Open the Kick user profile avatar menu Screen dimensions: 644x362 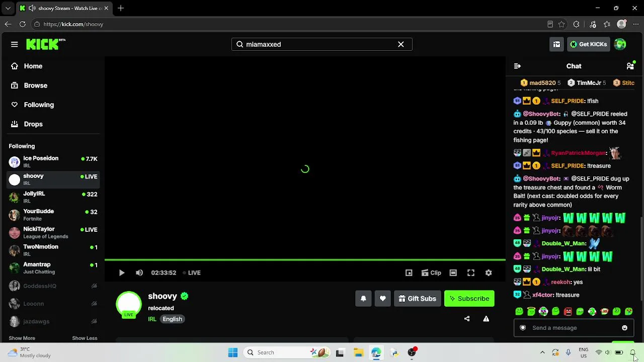point(620,44)
